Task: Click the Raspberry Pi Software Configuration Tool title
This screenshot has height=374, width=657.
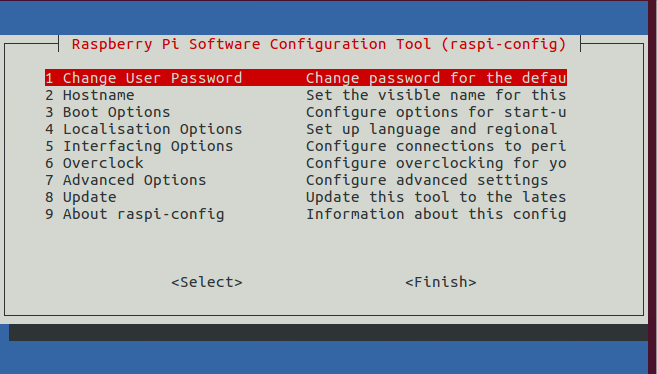Action: [319, 44]
